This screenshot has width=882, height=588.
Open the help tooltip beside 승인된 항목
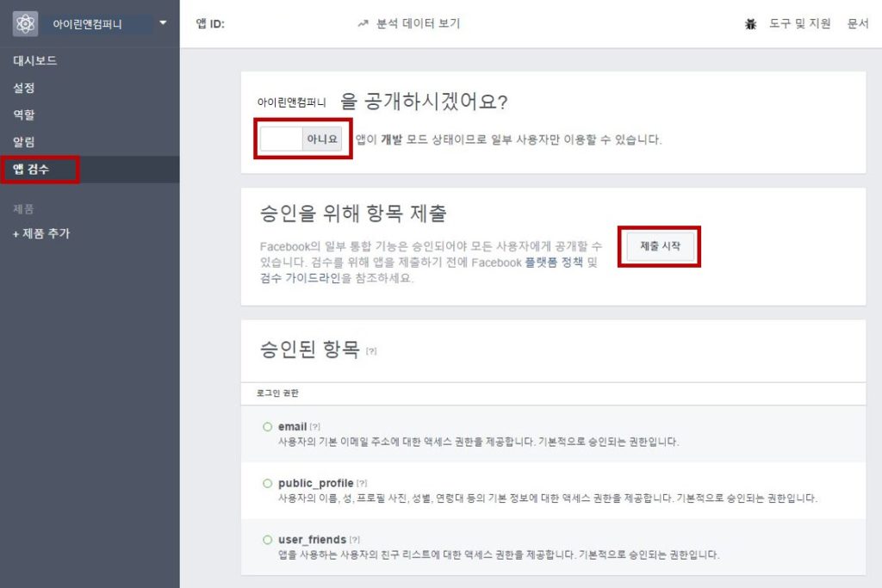[371, 351]
